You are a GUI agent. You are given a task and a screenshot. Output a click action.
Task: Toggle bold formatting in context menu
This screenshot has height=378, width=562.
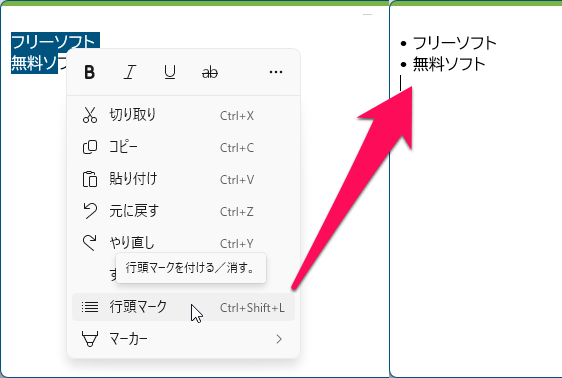point(89,72)
